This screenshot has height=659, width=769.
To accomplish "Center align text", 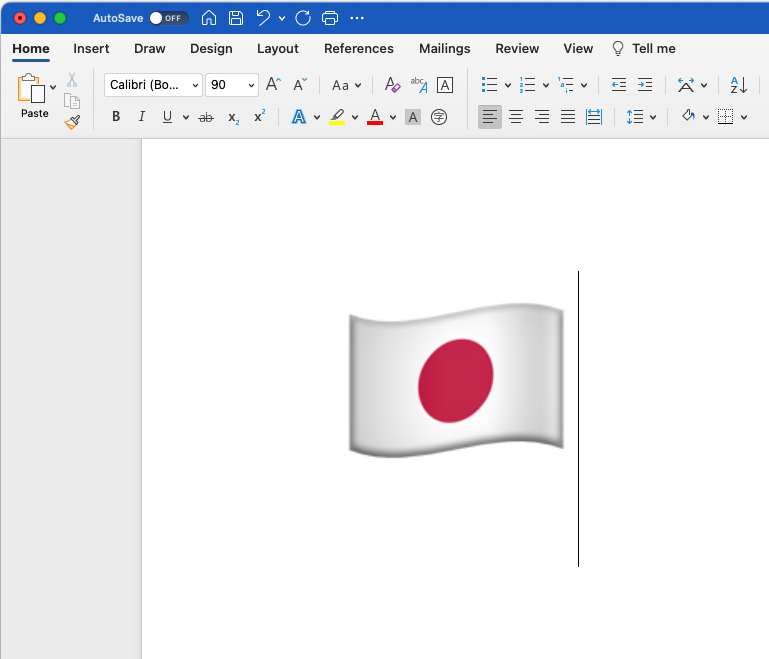I will 515,117.
